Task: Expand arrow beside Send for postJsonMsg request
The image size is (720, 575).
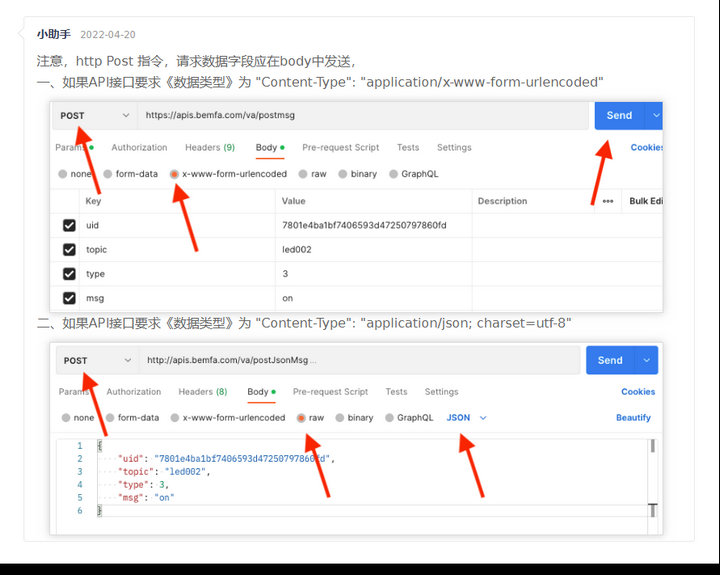Action: click(x=649, y=360)
